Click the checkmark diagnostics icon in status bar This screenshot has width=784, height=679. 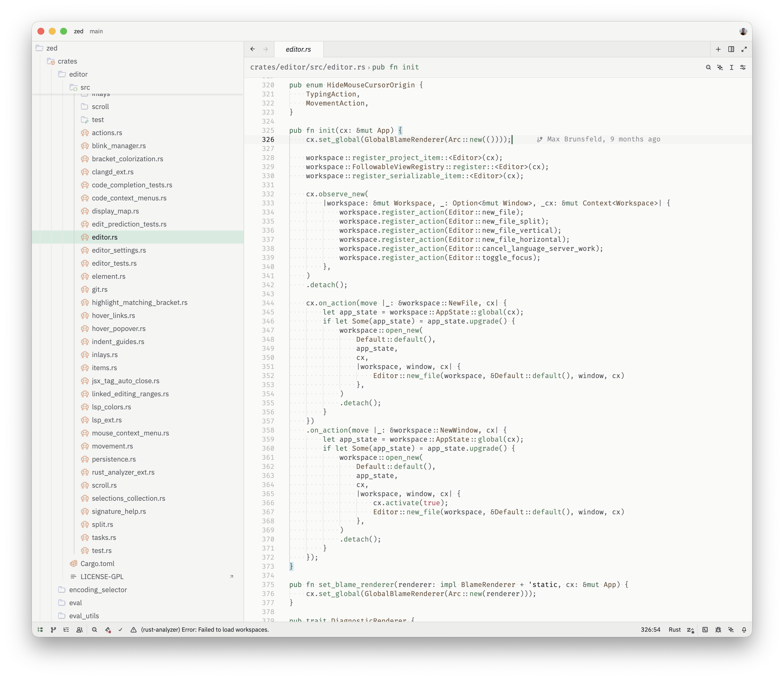click(121, 629)
